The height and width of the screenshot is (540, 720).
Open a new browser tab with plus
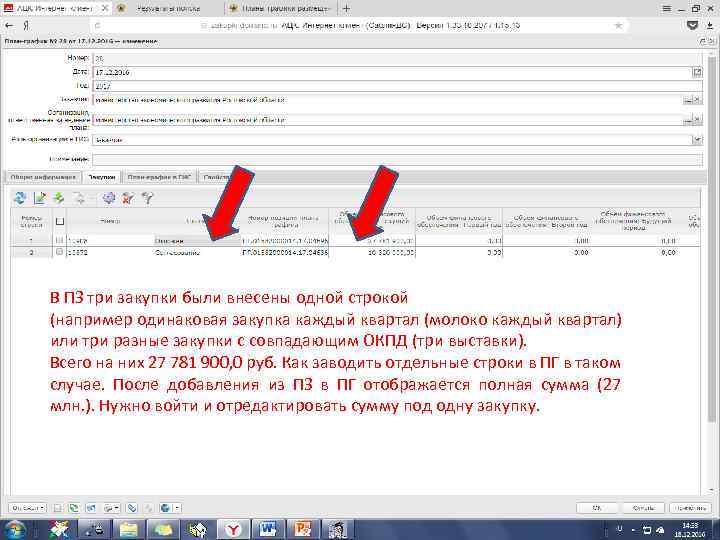tap(347, 8)
